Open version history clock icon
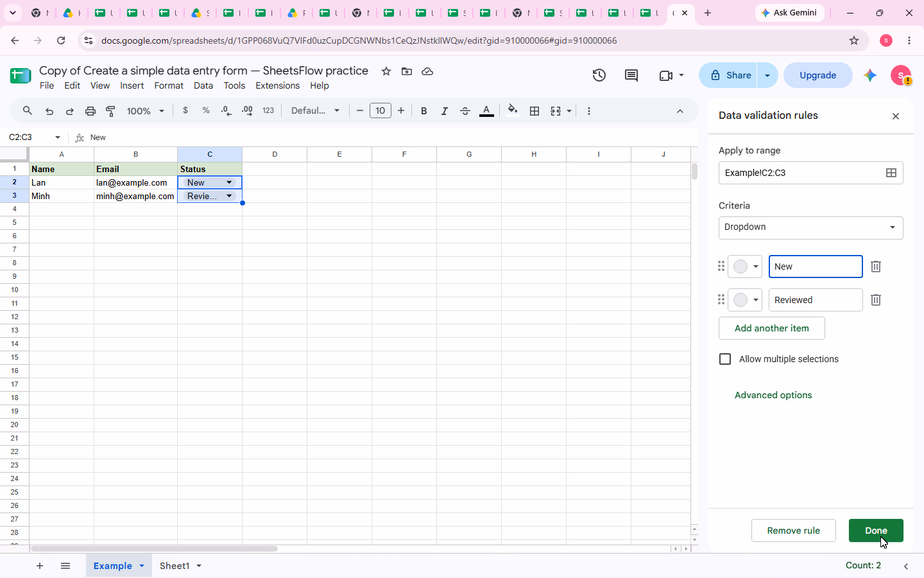This screenshot has height=578, width=924. coord(599,75)
